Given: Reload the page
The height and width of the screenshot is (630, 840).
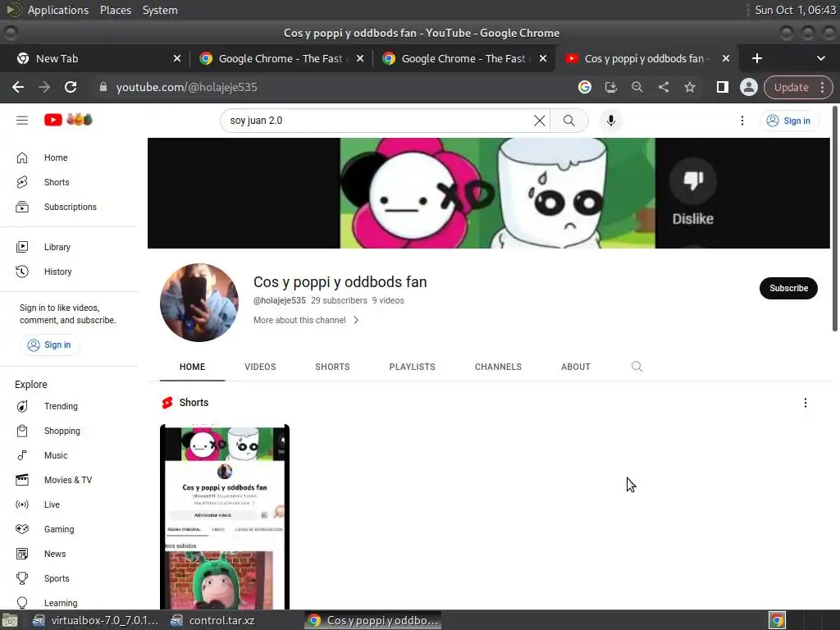Looking at the screenshot, I should coord(71,87).
